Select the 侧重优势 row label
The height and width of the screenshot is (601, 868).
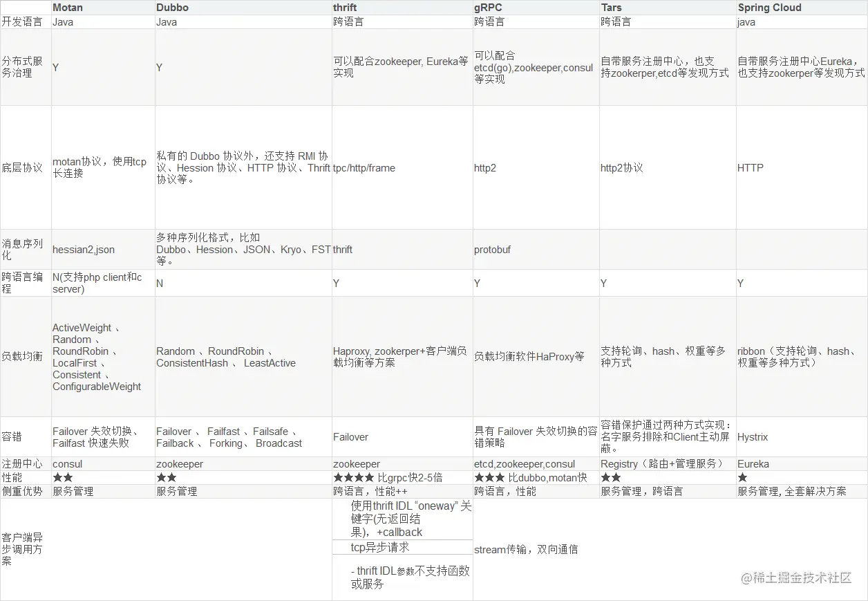[22, 491]
